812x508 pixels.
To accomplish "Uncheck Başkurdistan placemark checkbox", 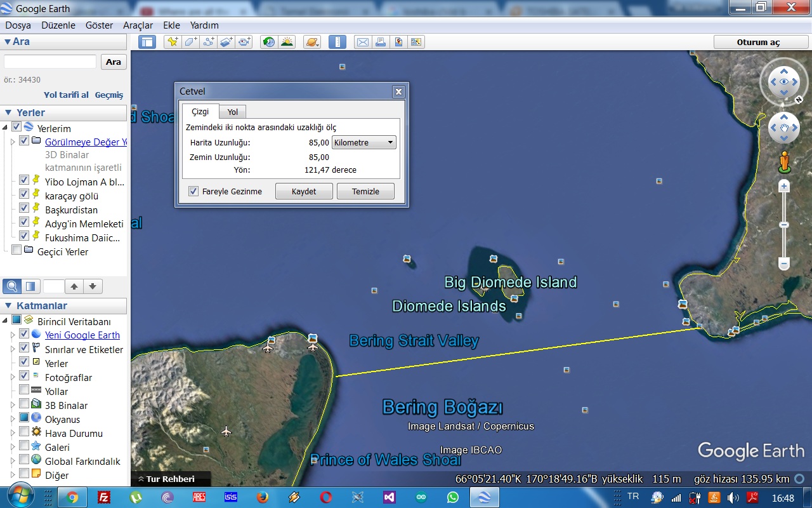I will [24, 208].
